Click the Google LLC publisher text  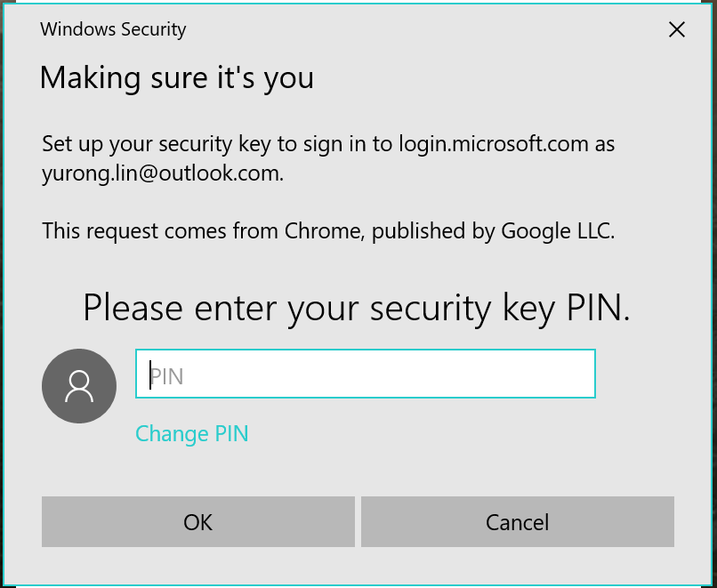click(558, 231)
